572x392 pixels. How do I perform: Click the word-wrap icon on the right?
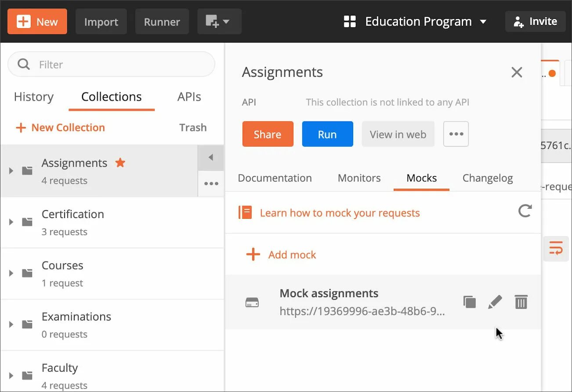coord(556,249)
